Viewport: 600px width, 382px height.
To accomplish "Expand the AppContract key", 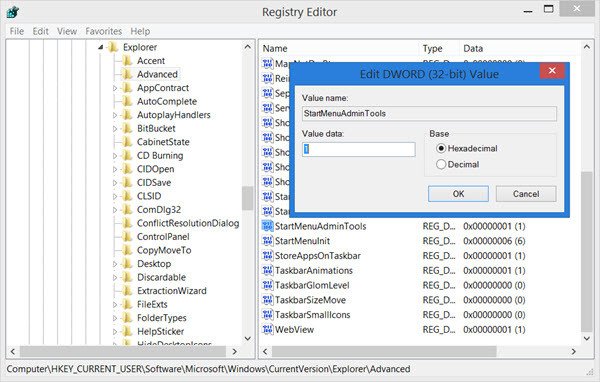I will [x=115, y=88].
